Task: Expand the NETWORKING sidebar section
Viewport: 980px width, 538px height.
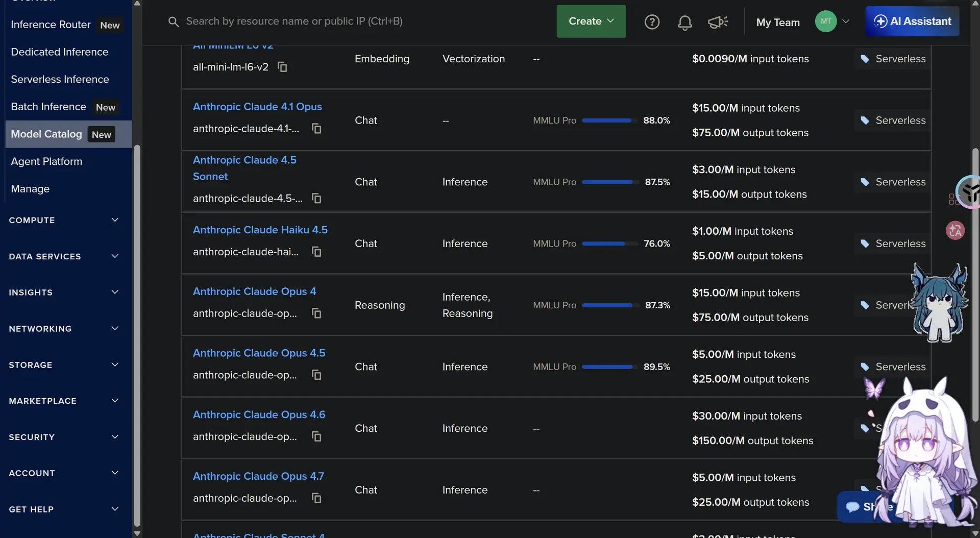Action: pyautogui.click(x=64, y=329)
